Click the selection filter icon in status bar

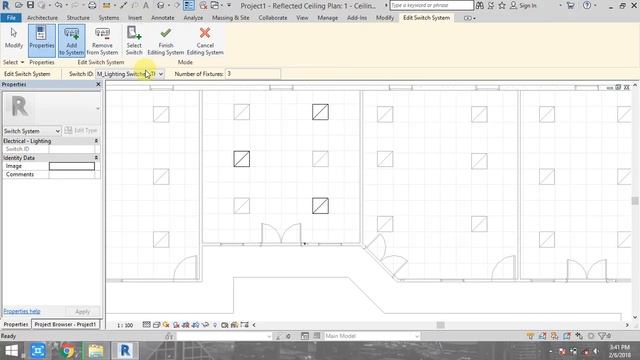(x=602, y=336)
